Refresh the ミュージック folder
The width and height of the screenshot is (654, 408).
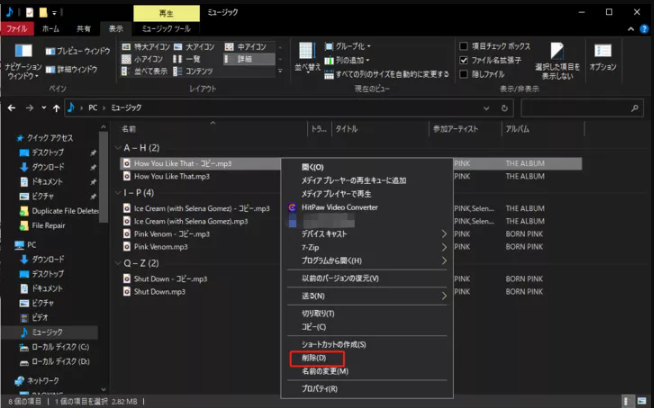coord(504,108)
